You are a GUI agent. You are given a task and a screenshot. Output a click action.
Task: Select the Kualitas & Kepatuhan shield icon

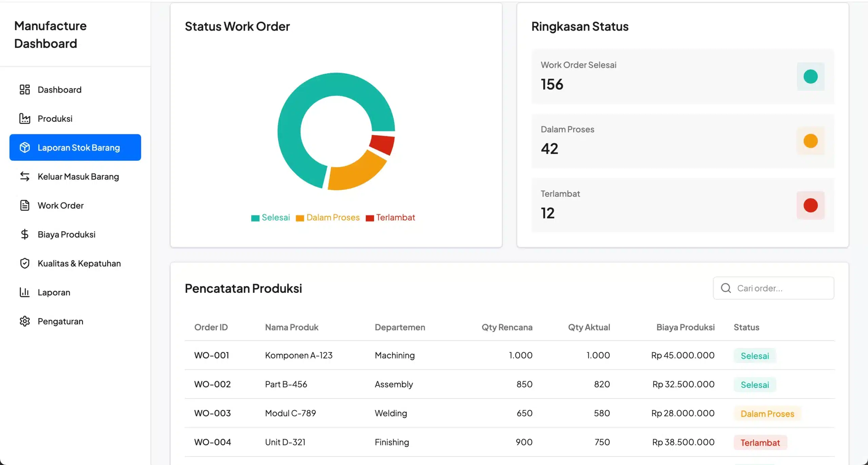(25, 263)
